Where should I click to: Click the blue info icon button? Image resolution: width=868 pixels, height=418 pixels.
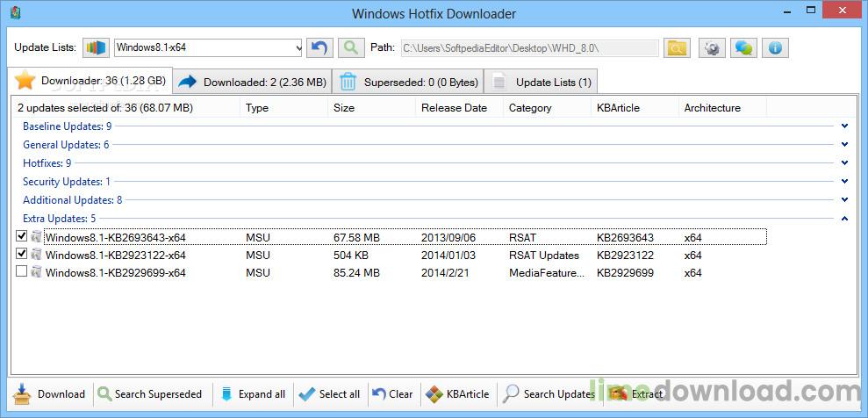[x=775, y=47]
